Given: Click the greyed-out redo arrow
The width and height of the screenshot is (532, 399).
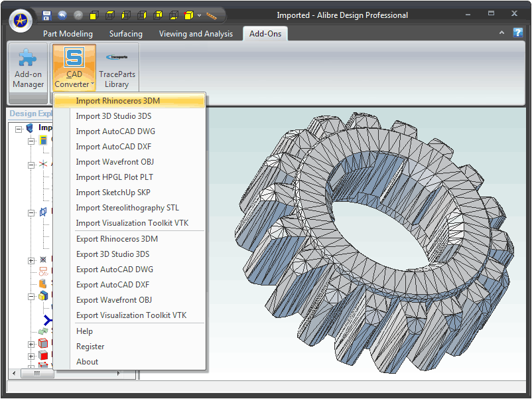Looking at the screenshot, I should pos(78,15).
